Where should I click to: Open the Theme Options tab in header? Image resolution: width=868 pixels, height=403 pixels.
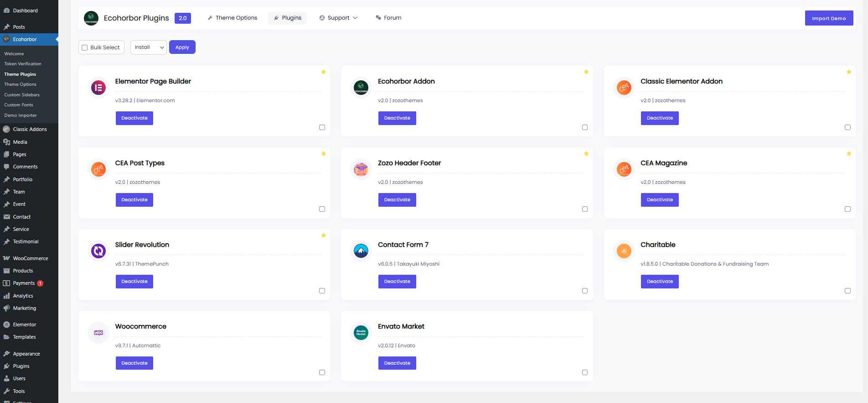point(232,18)
